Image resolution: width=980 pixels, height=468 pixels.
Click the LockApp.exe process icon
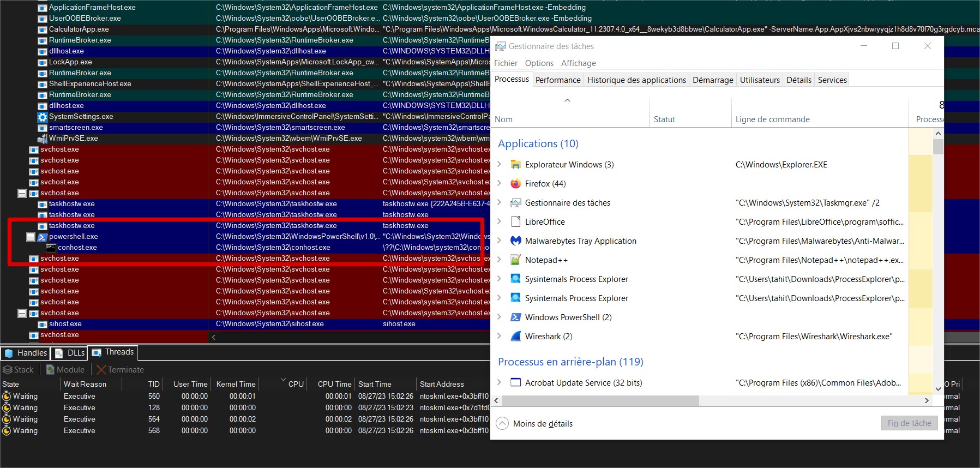[x=42, y=62]
